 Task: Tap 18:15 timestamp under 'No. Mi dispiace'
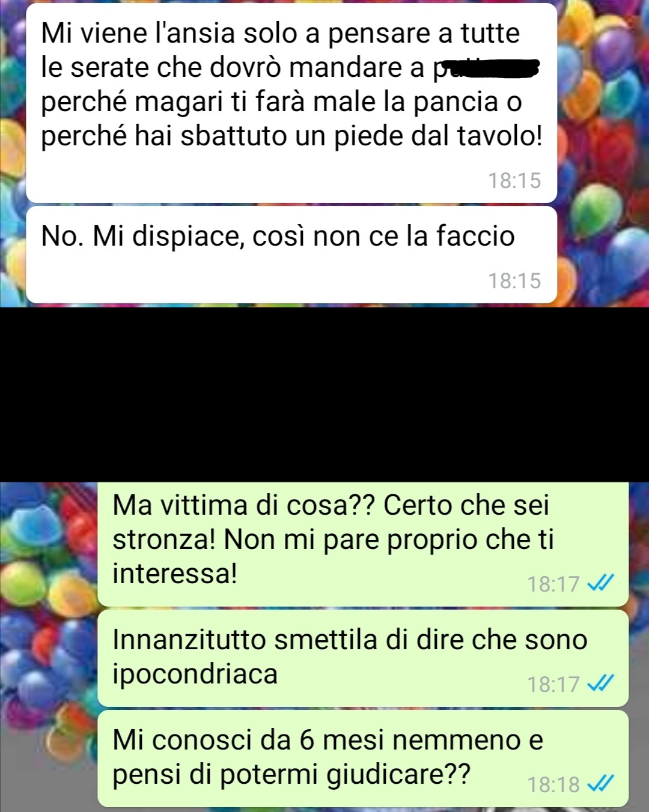pyautogui.click(x=514, y=280)
